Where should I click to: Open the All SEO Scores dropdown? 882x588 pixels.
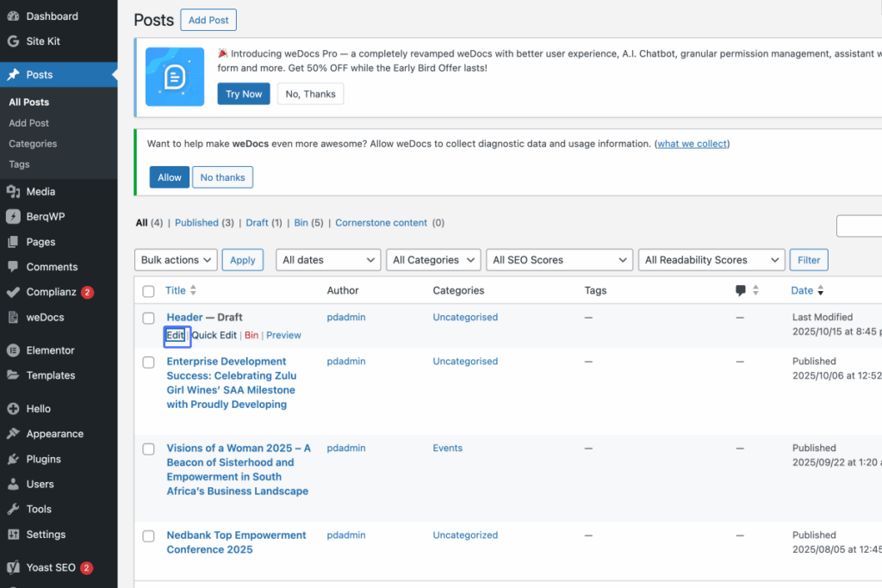click(x=560, y=260)
